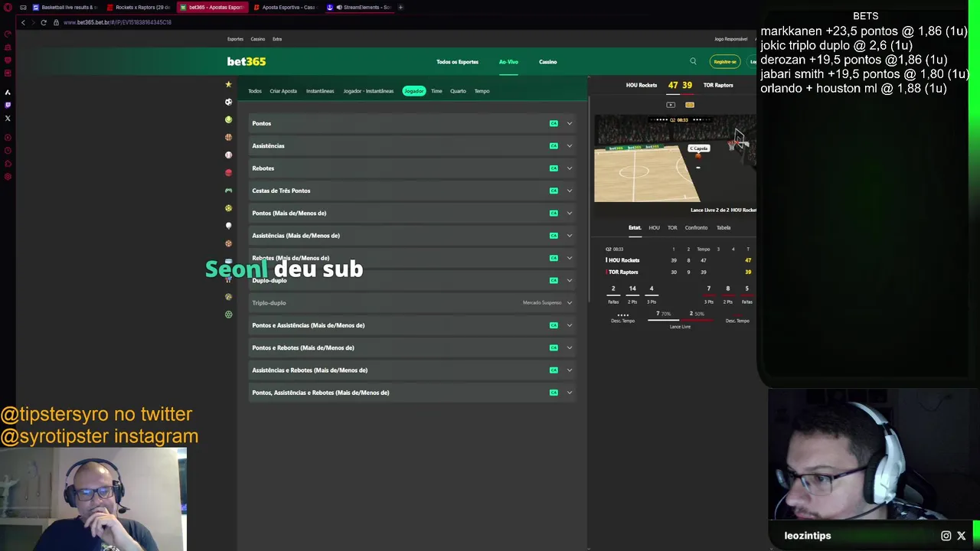This screenshot has width=980, height=551.
Task: Open a new browser tab with plus
Action: (400, 7)
